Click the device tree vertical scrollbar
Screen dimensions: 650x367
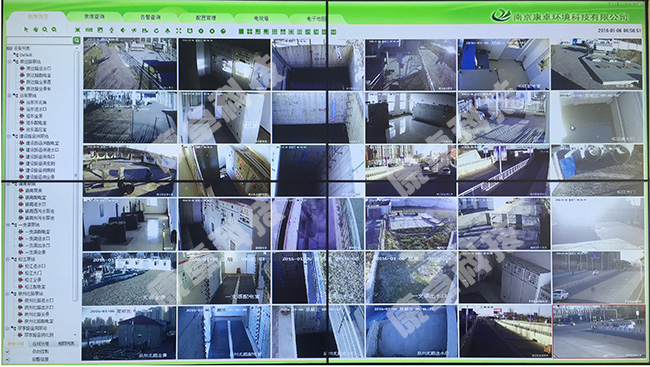click(76, 174)
